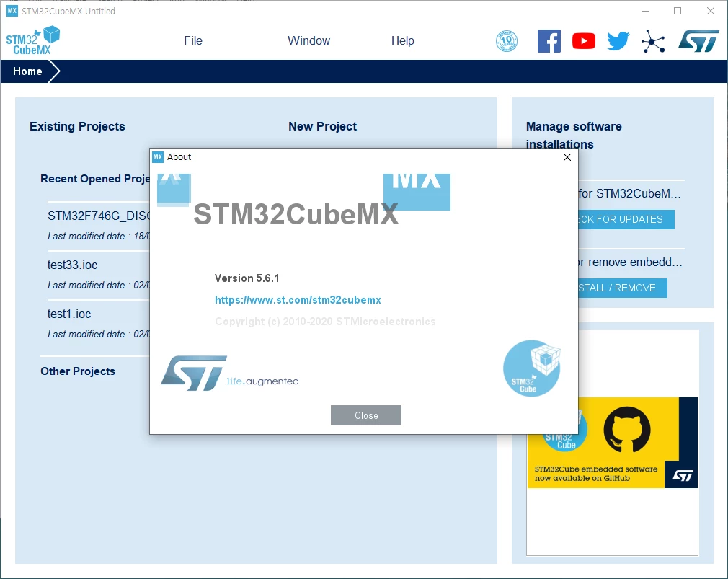Click the New Project heading
The width and height of the screenshot is (728, 579).
(323, 126)
